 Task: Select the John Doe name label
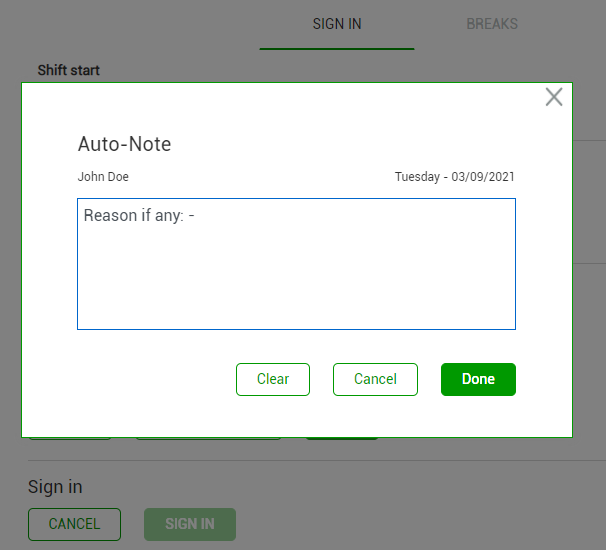[x=103, y=177]
